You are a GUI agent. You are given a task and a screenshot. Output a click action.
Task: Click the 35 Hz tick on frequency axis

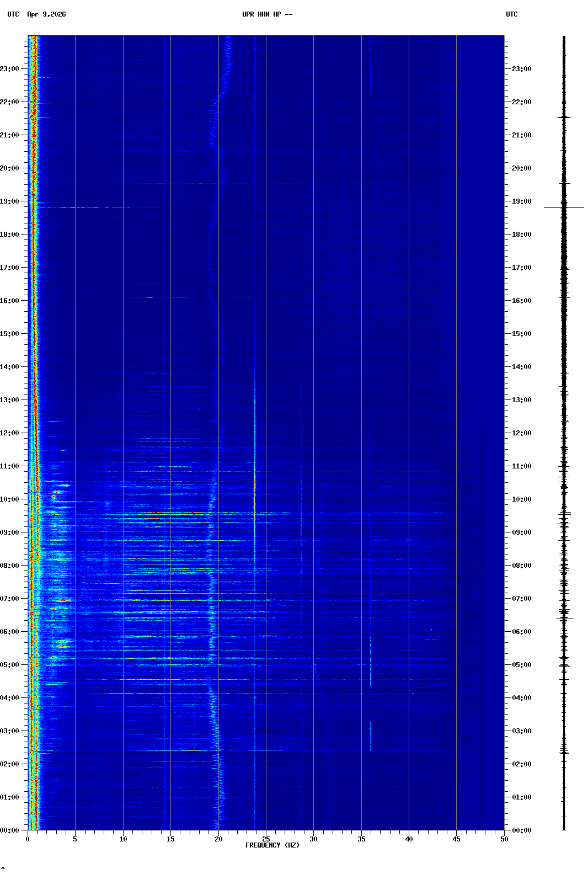click(361, 839)
